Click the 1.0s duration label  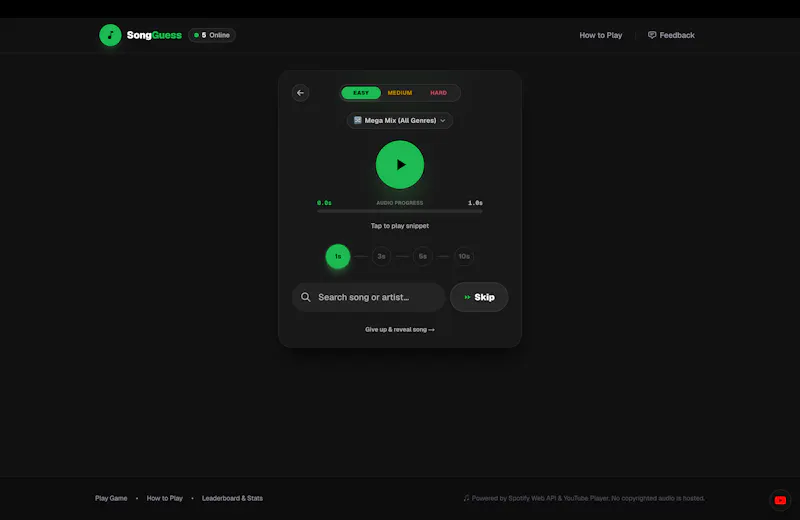475,203
